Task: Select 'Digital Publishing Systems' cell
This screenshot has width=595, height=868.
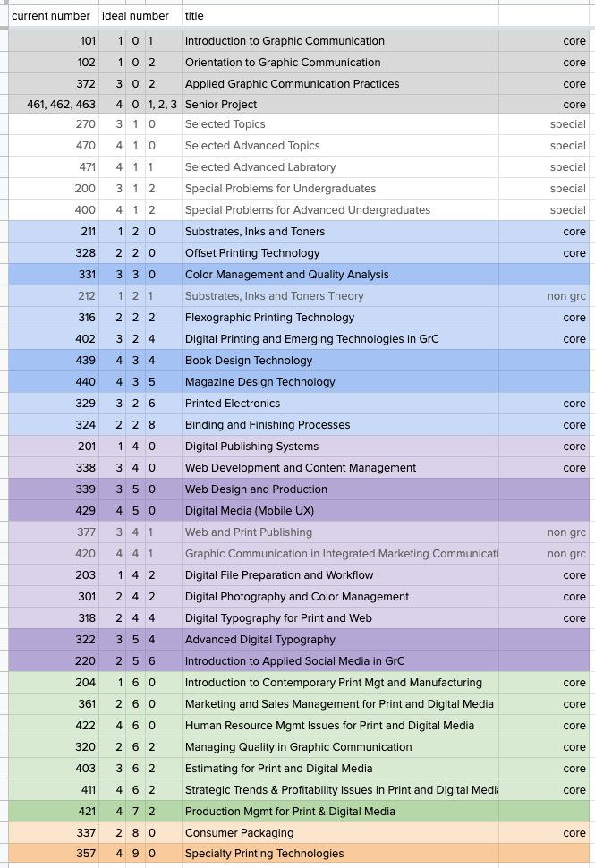Action: coord(340,447)
